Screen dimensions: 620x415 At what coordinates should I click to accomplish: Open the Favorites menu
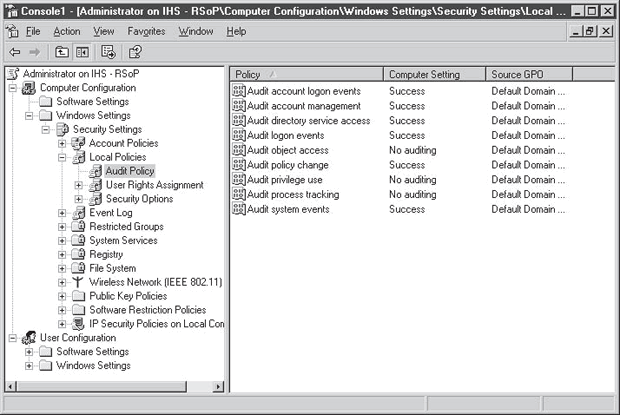[146, 31]
